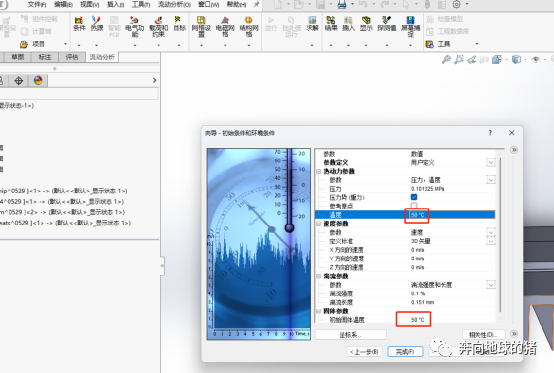The width and height of the screenshot is (554, 373).
Task: Switch to the 草图 tab
Action: pyautogui.click(x=18, y=57)
